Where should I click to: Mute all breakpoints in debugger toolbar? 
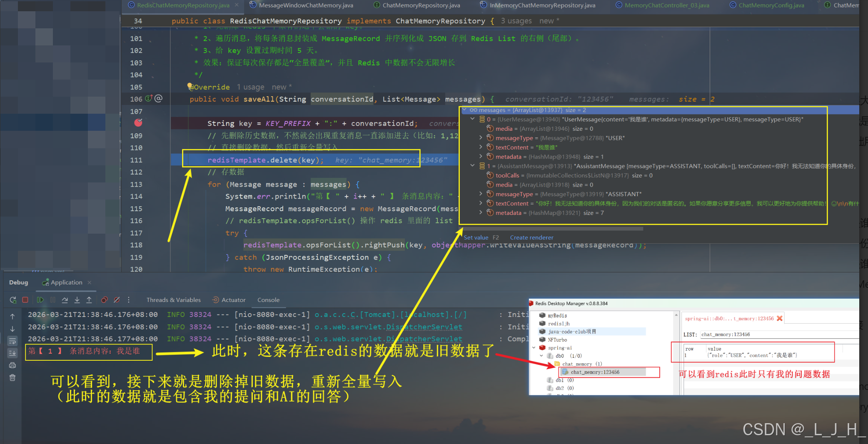coord(117,300)
